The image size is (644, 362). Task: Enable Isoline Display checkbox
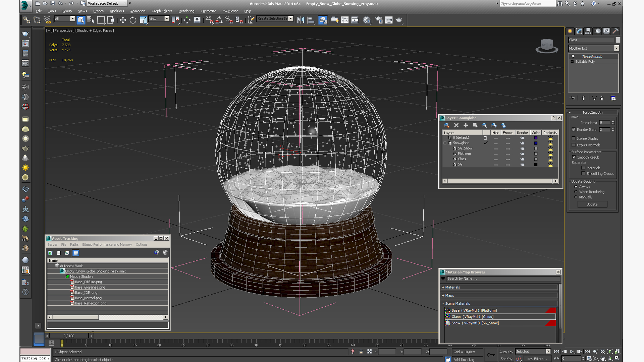[x=574, y=138]
